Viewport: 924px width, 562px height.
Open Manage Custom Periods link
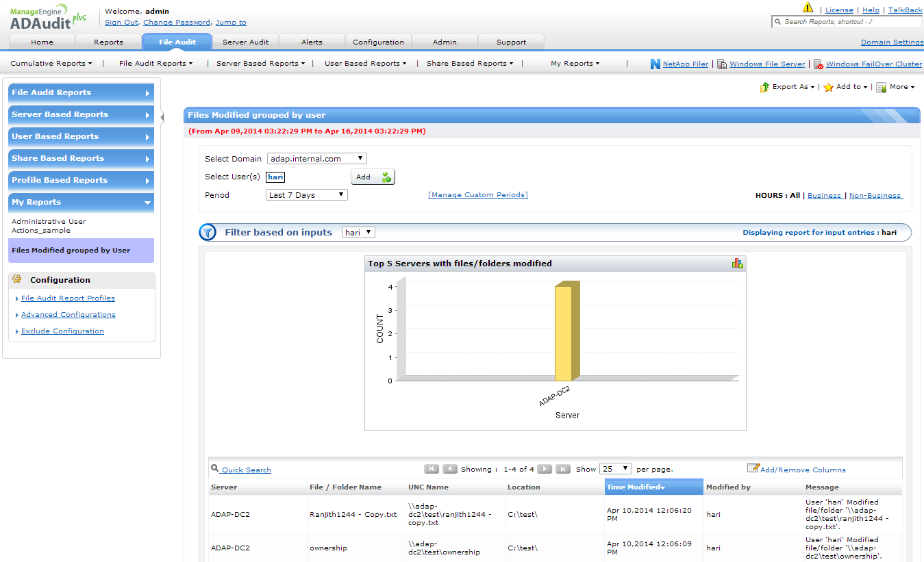coord(477,195)
